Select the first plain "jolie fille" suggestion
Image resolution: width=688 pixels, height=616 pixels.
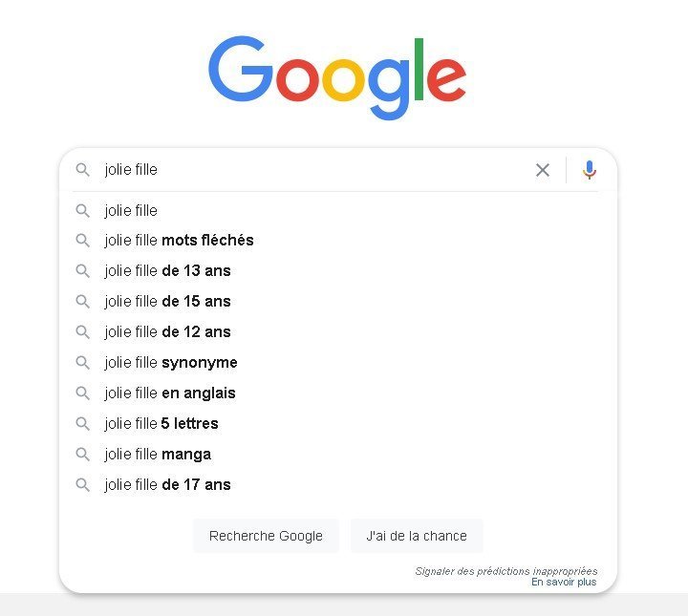pyautogui.click(x=131, y=210)
